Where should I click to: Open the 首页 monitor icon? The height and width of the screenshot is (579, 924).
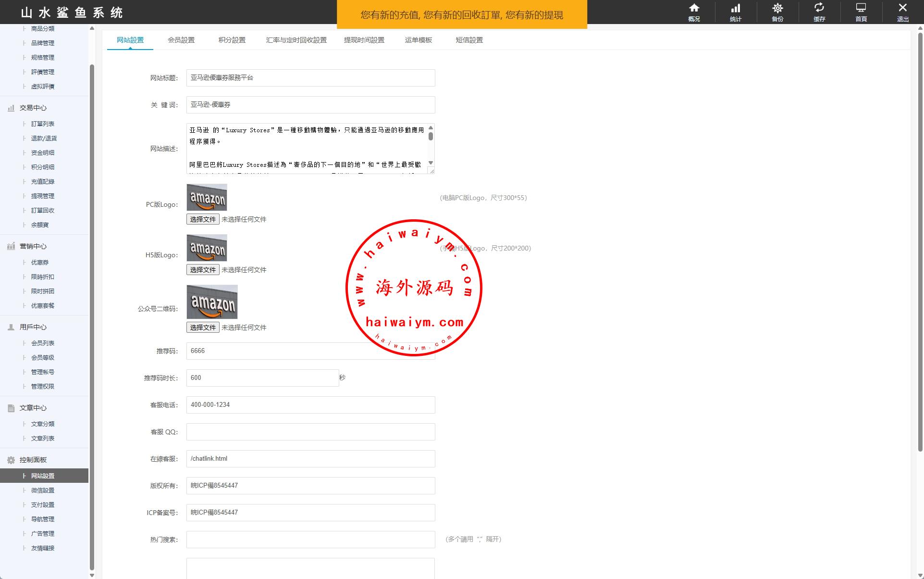click(x=861, y=8)
